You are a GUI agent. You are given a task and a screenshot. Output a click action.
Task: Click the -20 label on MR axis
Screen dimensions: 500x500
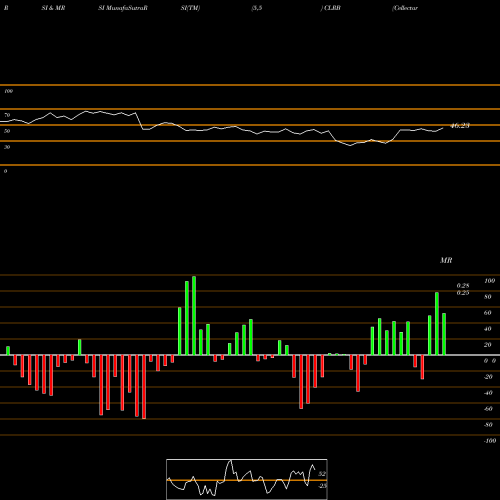click(488, 377)
